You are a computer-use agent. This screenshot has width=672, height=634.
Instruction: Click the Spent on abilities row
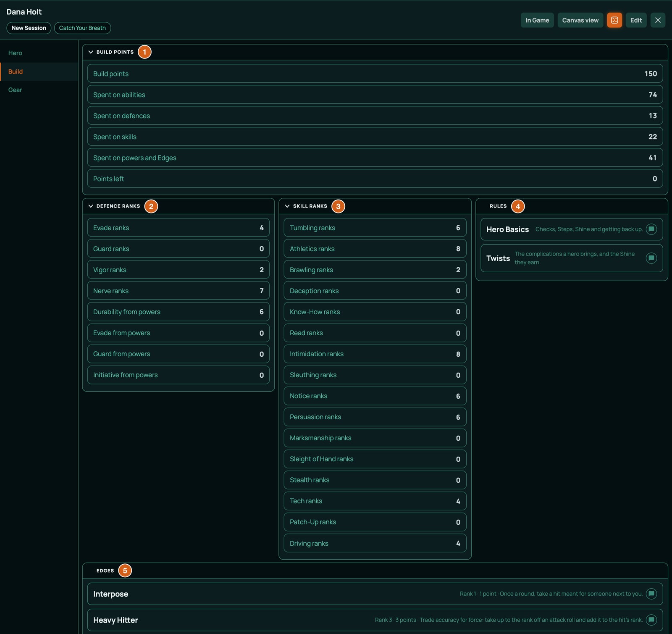pyautogui.click(x=375, y=95)
